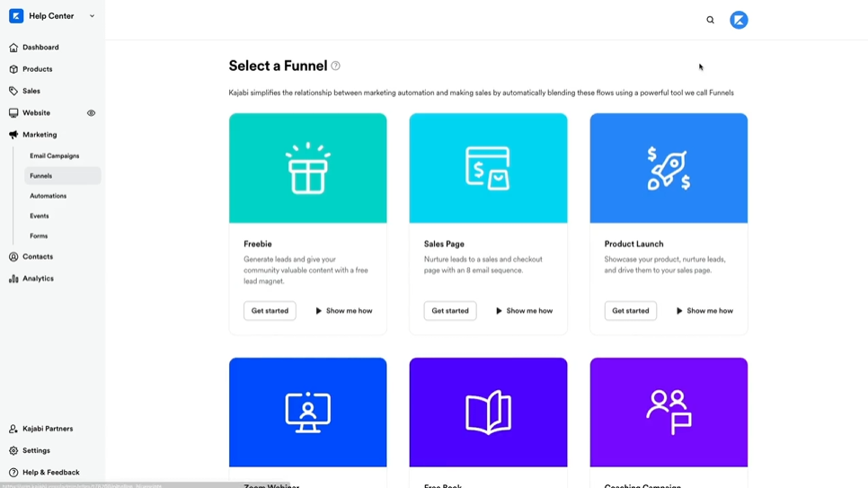868x488 pixels.
Task: Click the Website label in sidebar
Action: pos(37,113)
